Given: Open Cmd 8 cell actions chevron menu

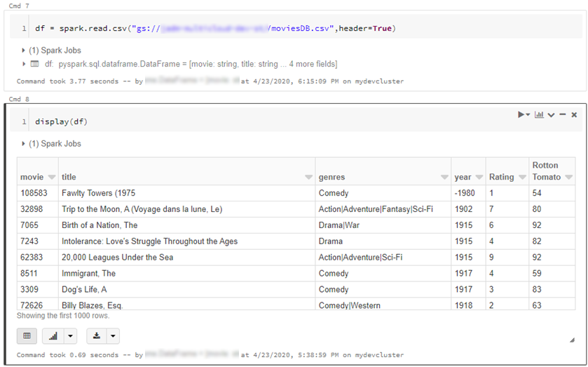Looking at the screenshot, I should pyautogui.click(x=551, y=115).
